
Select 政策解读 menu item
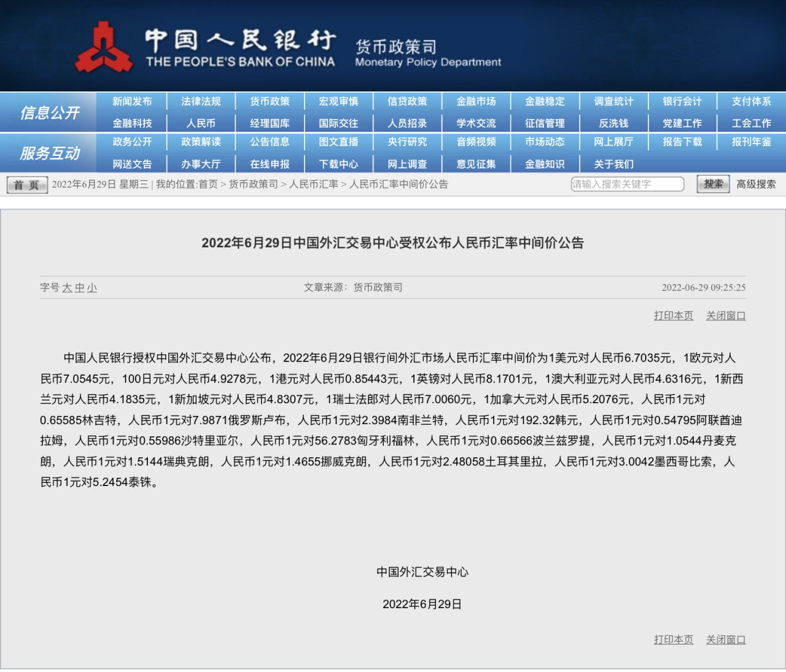pos(201,142)
